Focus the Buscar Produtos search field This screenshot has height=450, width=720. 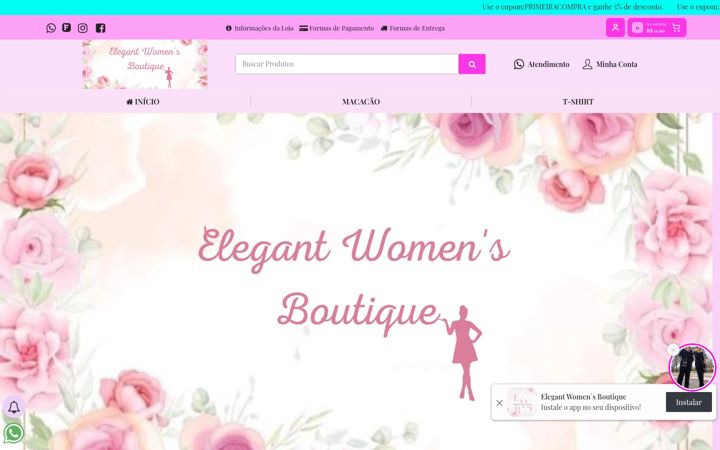tap(347, 64)
